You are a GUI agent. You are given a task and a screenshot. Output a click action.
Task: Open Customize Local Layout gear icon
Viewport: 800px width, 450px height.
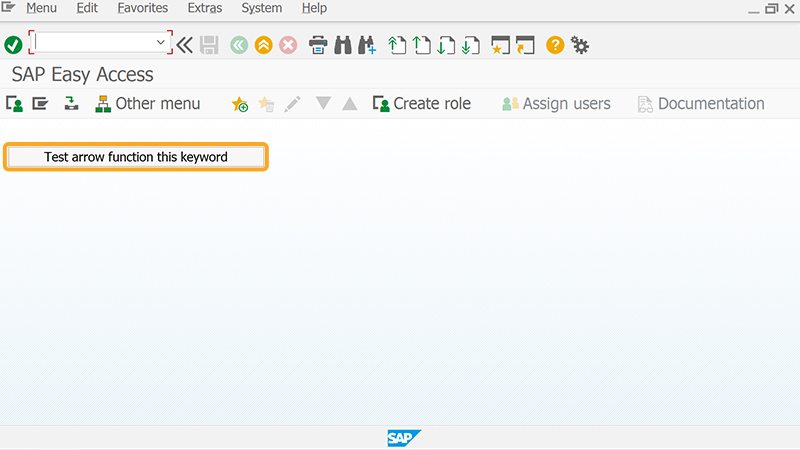pos(580,45)
